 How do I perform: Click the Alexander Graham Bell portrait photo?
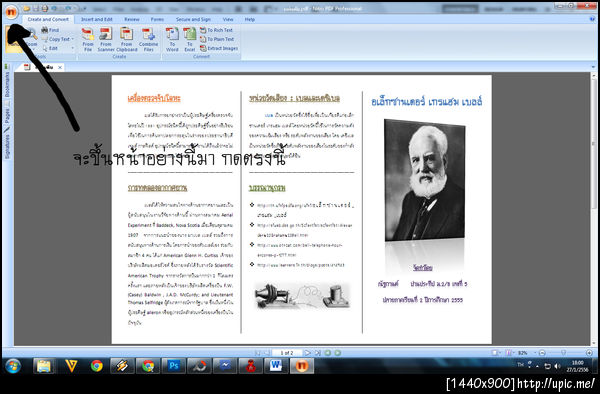[425, 180]
